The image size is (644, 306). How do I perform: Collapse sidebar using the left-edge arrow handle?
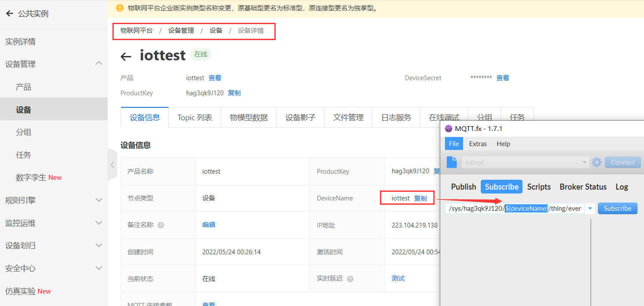click(112, 165)
